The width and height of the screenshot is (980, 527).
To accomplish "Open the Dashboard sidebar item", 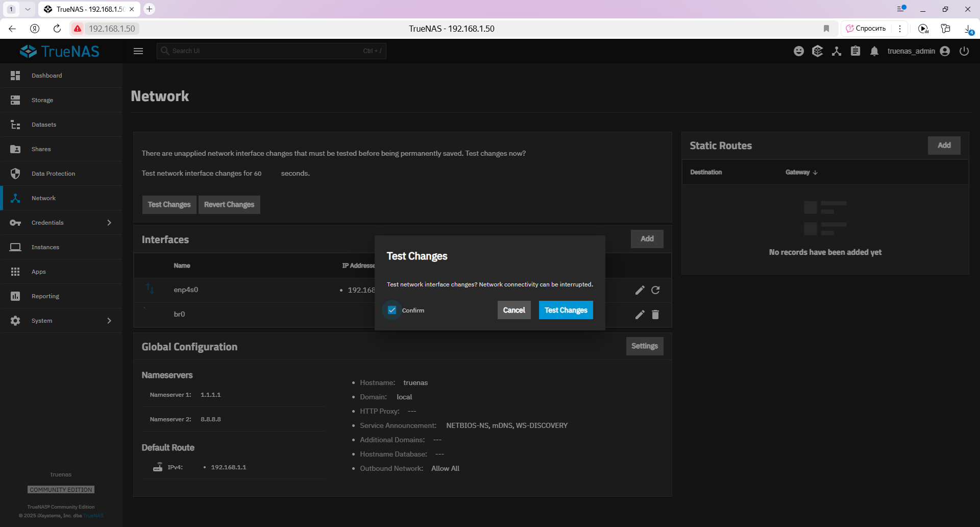I will tap(61, 76).
